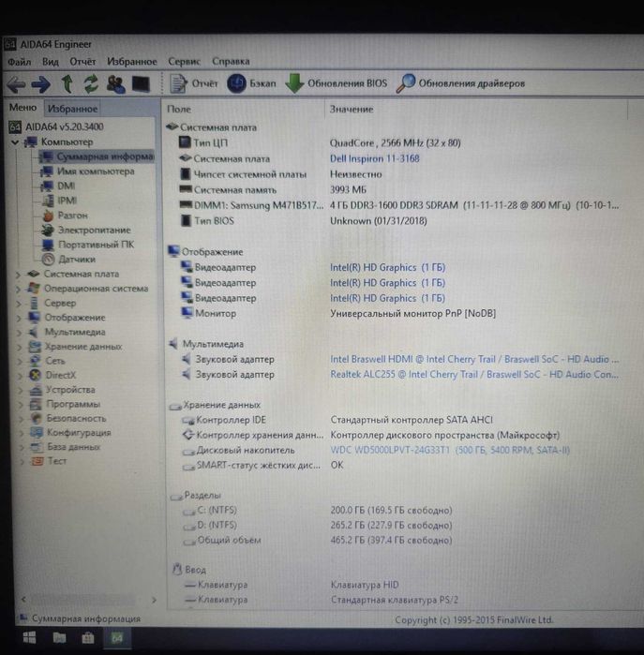Open the Избранное menu in menu bar

(x=131, y=62)
